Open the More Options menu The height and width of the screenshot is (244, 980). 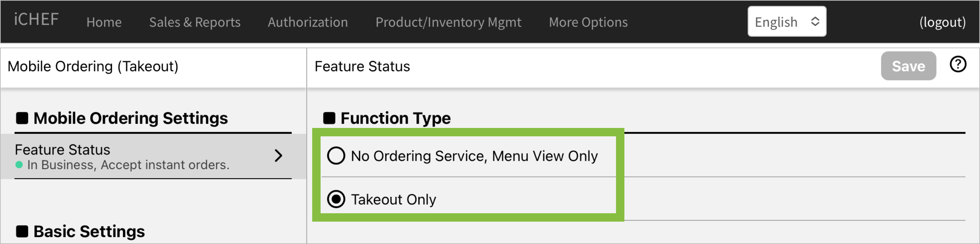click(x=588, y=22)
